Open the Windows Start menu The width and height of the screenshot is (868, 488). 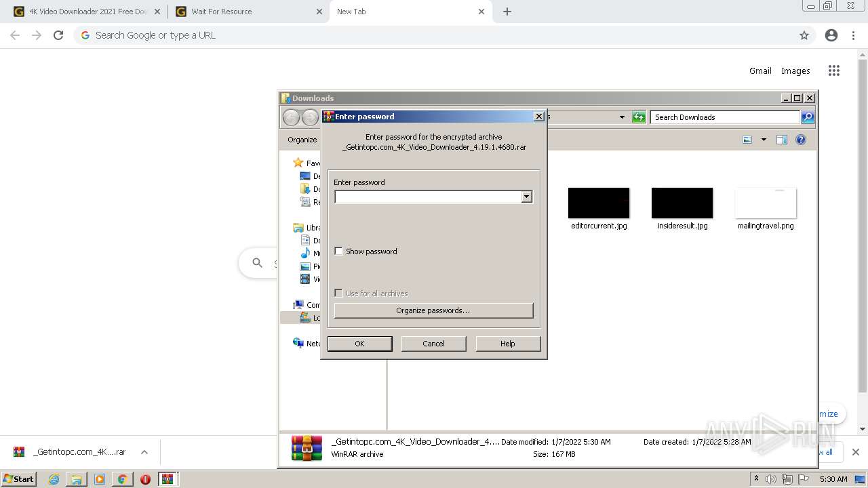click(x=19, y=479)
